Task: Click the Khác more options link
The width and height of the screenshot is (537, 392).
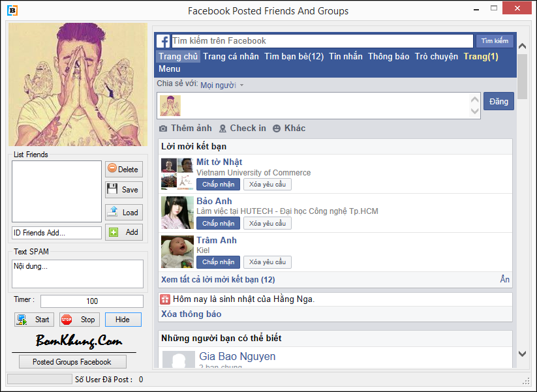Action: coord(295,128)
